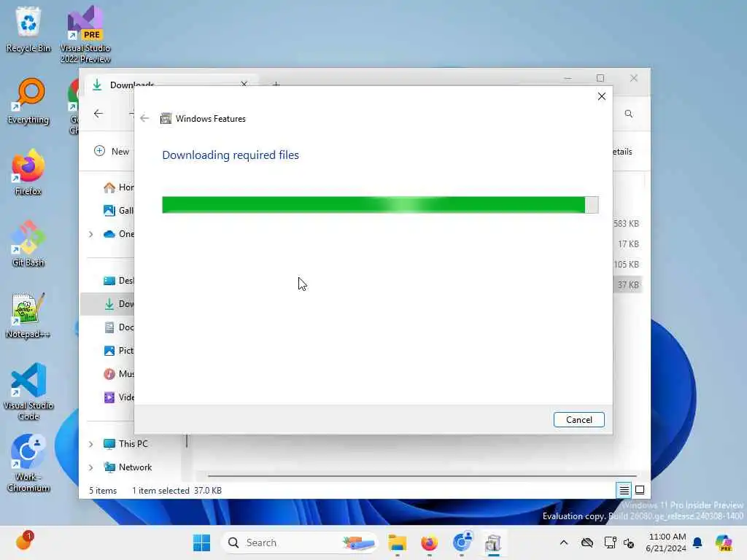747x560 pixels.
Task: Add a new tab in File Explorer
Action: click(x=276, y=85)
